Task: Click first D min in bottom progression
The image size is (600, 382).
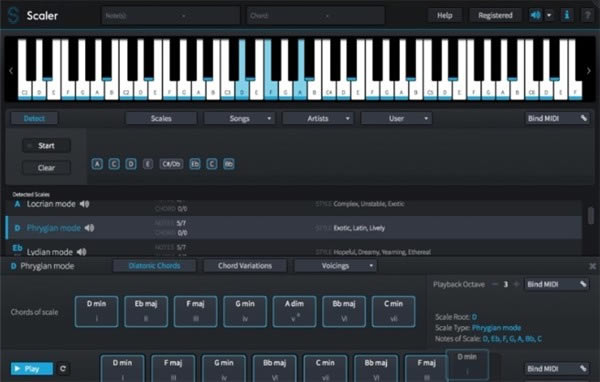Action: [122, 368]
